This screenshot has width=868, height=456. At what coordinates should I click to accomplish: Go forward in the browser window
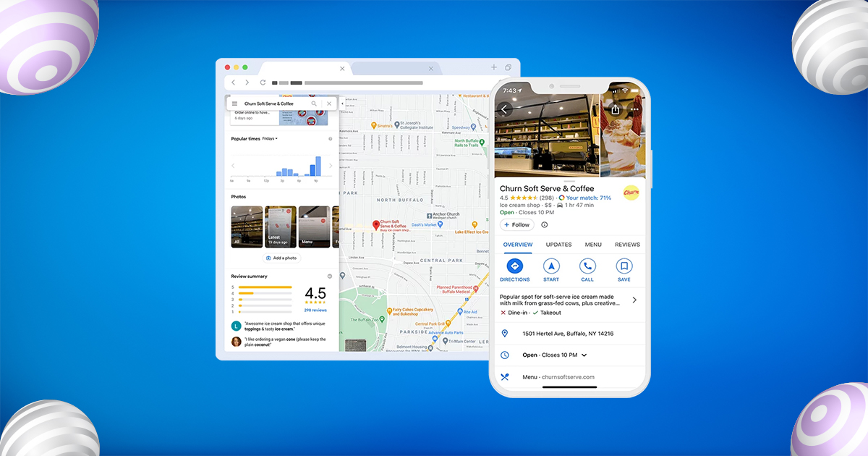(x=247, y=83)
